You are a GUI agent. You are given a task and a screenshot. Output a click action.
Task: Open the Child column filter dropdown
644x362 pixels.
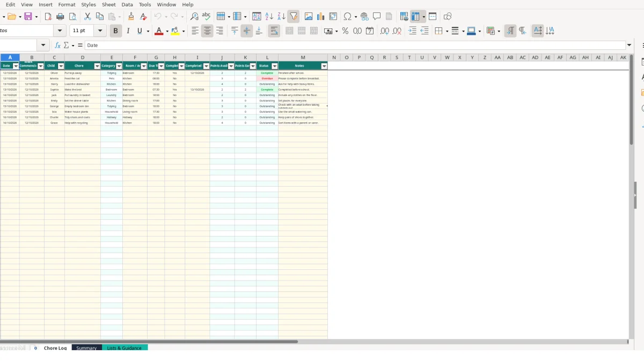[61, 66]
